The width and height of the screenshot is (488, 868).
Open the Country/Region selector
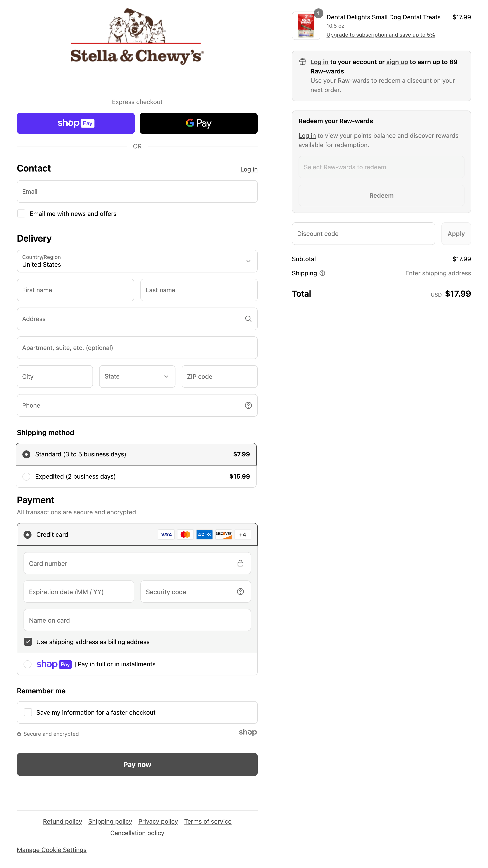(x=137, y=261)
